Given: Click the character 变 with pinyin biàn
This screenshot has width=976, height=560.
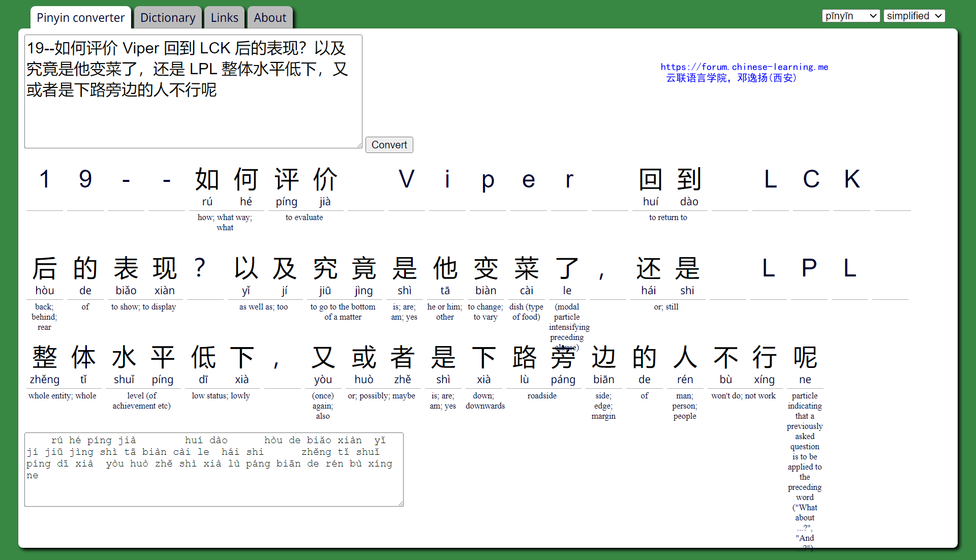Looking at the screenshot, I should 486,268.
